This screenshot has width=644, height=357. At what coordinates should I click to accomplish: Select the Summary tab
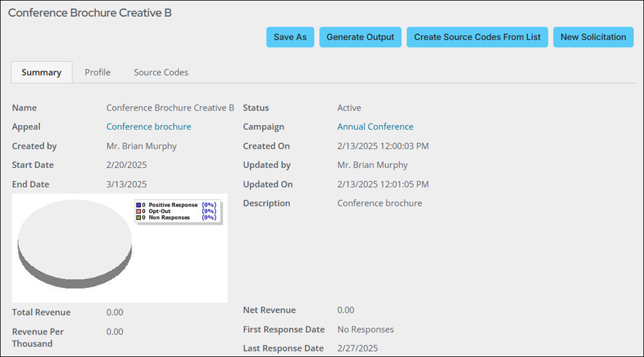click(41, 73)
